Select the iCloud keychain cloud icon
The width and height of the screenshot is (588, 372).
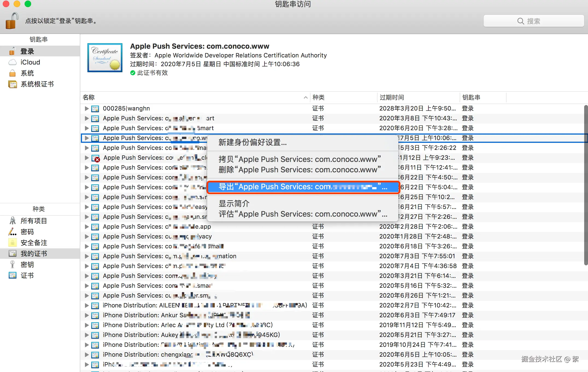point(12,62)
